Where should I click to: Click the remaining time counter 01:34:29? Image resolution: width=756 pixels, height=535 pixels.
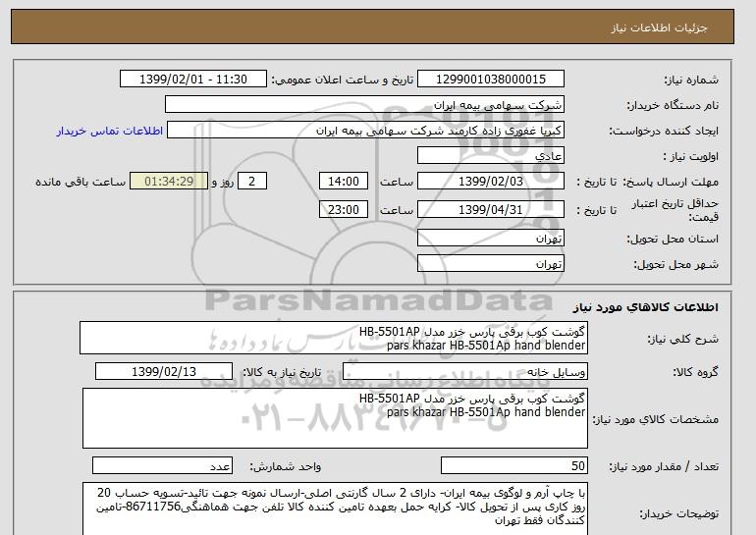pos(169,182)
